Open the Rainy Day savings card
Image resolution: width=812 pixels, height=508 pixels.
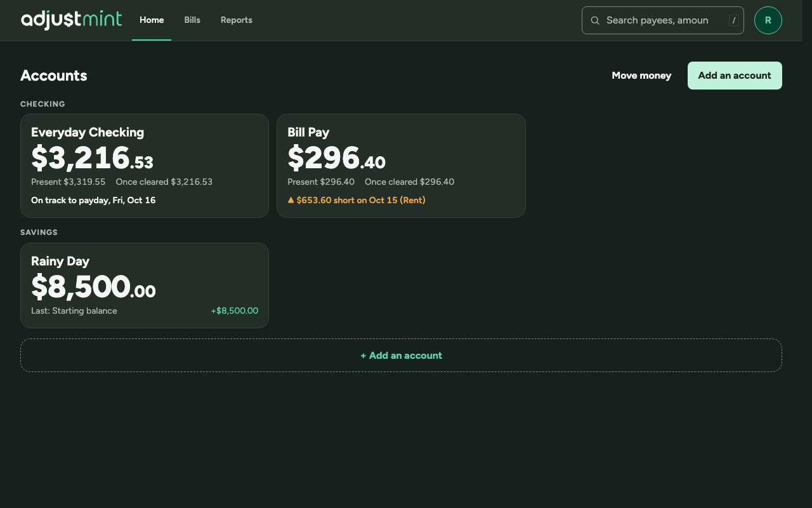(145, 285)
